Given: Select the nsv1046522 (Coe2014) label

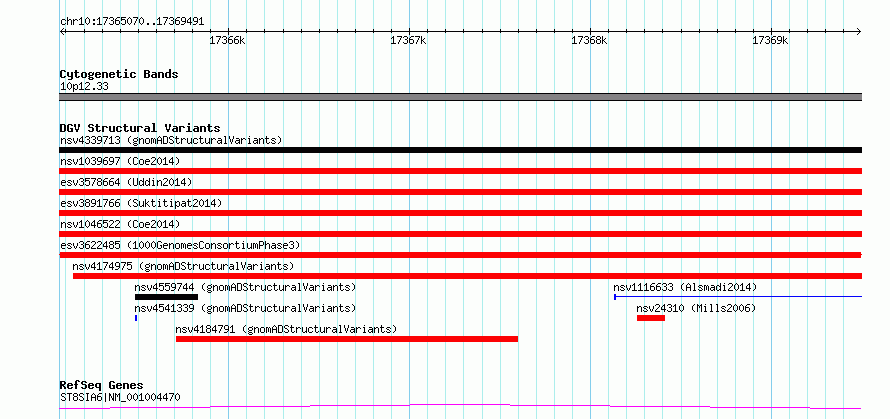Looking at the screenshot, I should 120,224.
